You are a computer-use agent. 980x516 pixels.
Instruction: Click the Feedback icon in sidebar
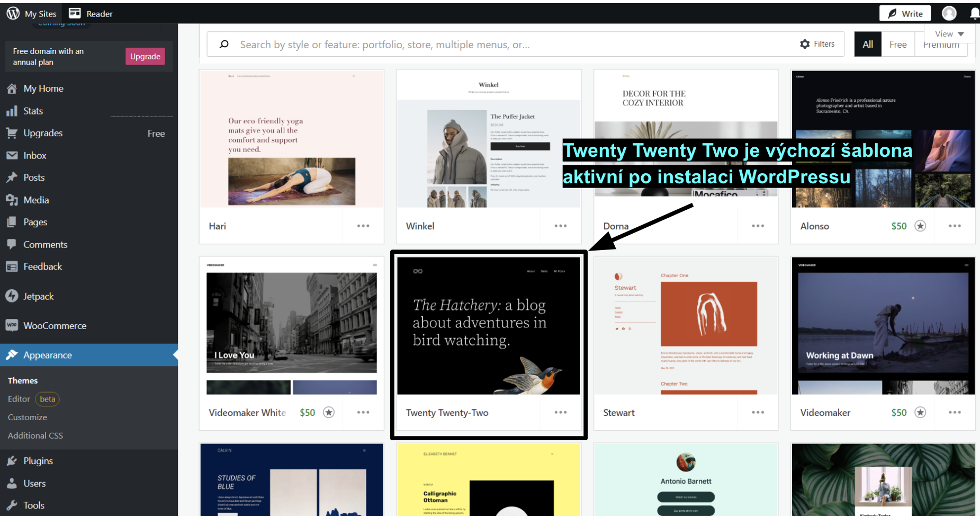(12, 266)
